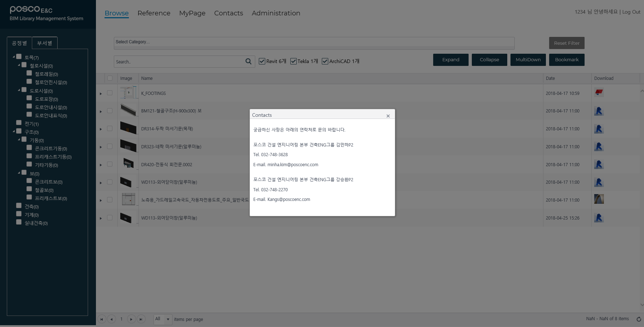Open BM121 beam thumbnail image
This screenshot has height=327, width=644.
[128, 110]
